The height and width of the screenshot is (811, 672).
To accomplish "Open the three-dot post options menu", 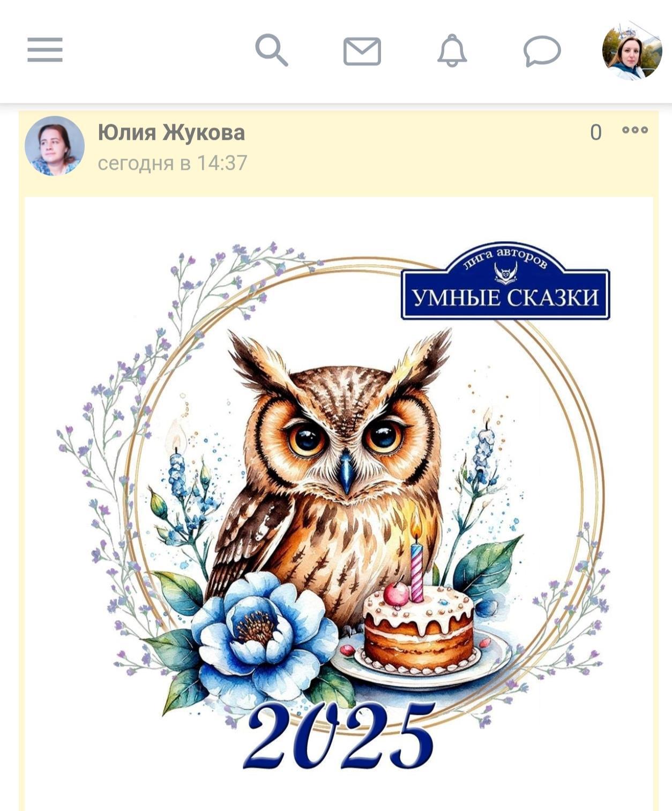I will click(635, 130).
